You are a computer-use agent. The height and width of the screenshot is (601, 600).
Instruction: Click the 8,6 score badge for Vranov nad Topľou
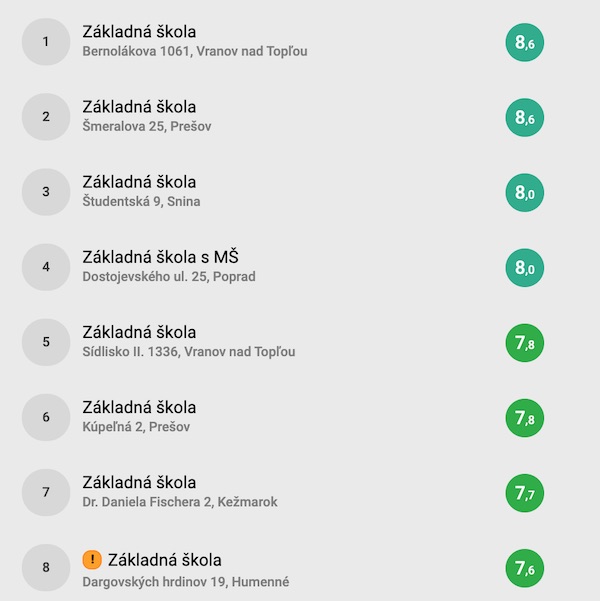[524, 42]
